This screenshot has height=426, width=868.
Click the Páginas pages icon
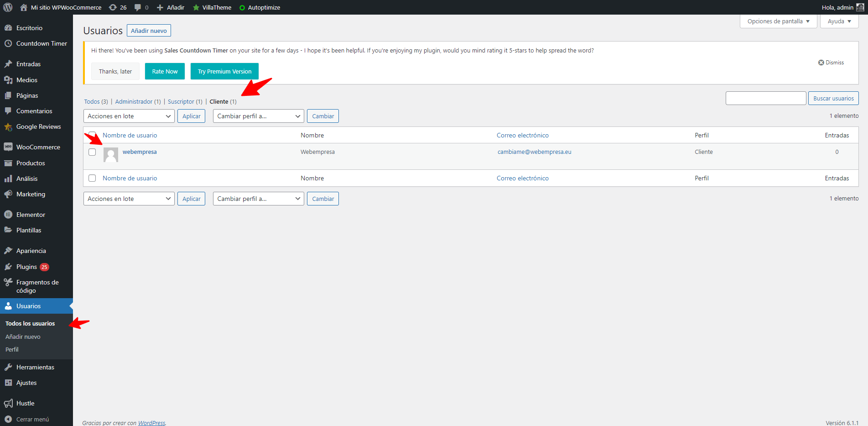tap(8, 95)
